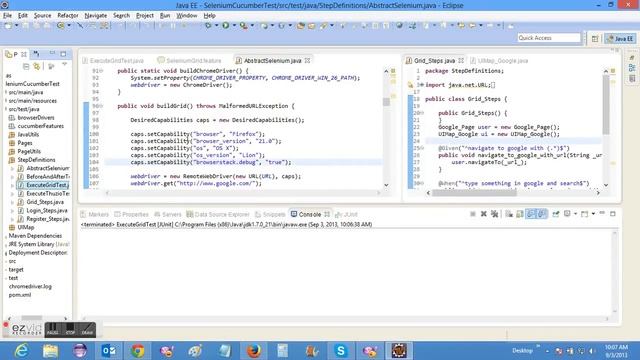The height and width of the screenshot is (360, 640).
Task: Toggle Link with Editor in Package Explorer
Action: click(x=37, y=66)
